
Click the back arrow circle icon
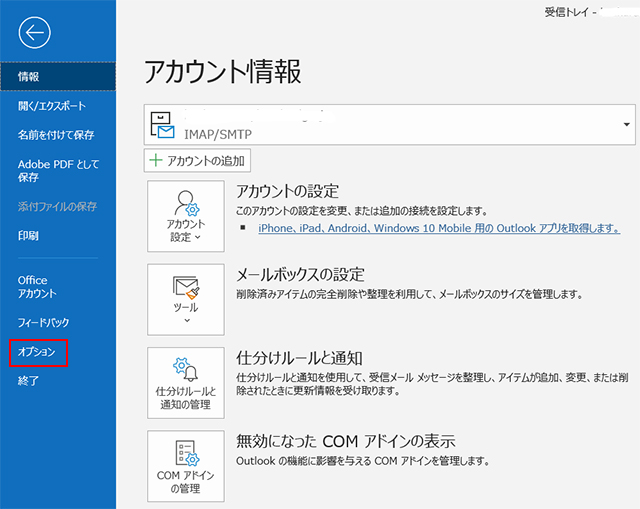(34, 34)
